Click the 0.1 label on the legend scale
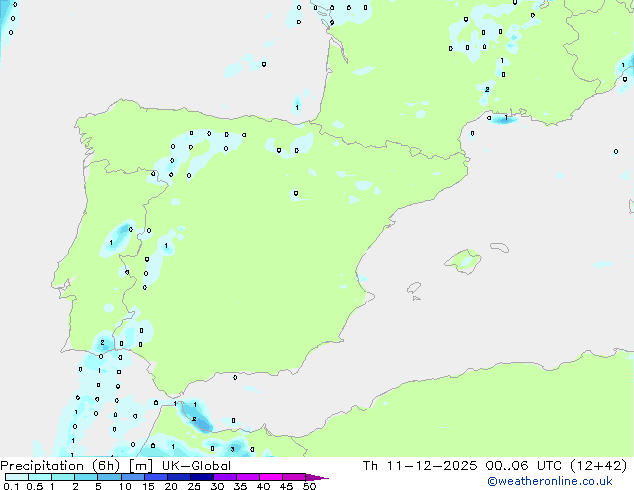634x490 pixels. 10,487
